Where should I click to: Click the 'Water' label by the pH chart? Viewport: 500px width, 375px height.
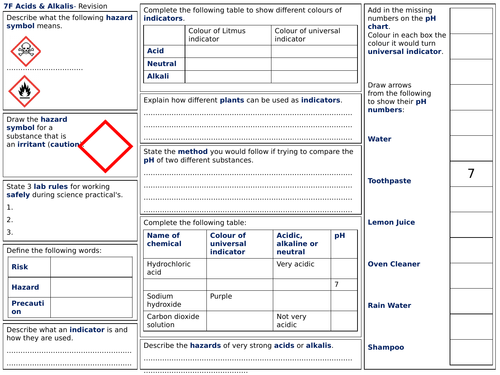[379, 139]
